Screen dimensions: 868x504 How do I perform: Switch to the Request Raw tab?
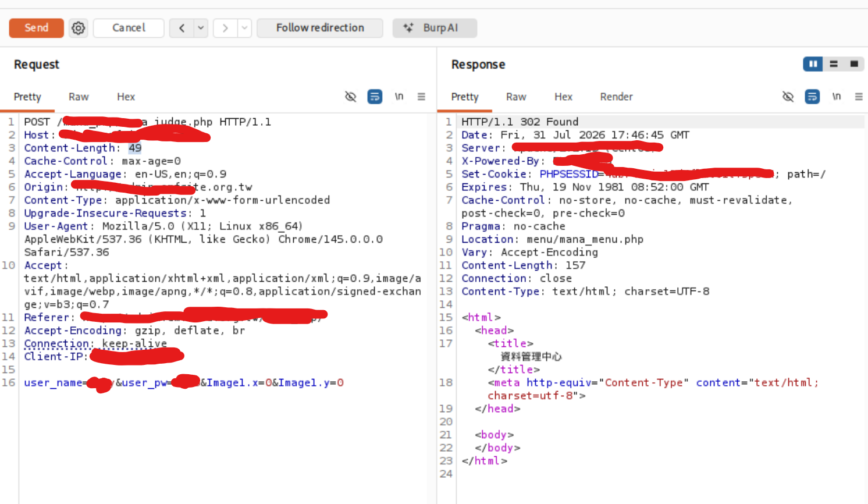tap(79, 97)
